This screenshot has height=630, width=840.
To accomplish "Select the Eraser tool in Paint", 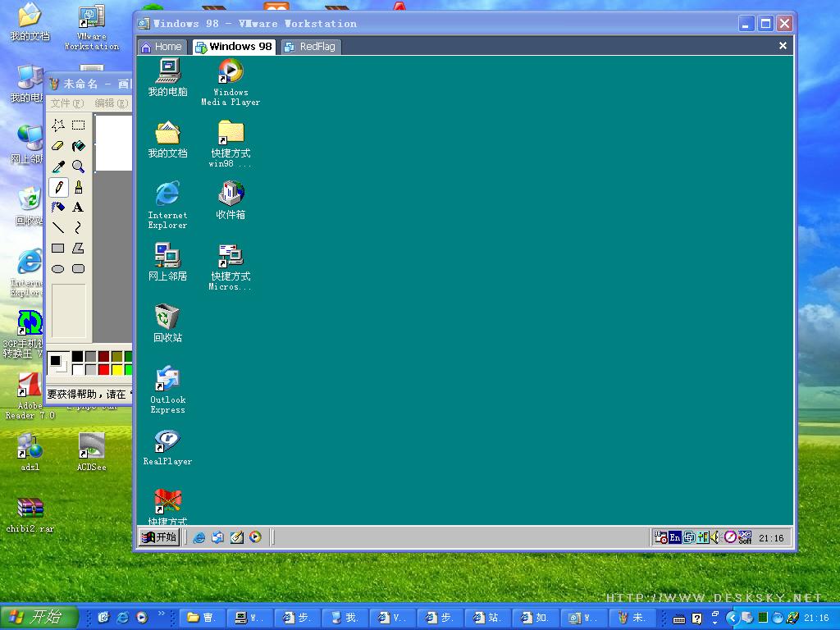I will 58,146.
